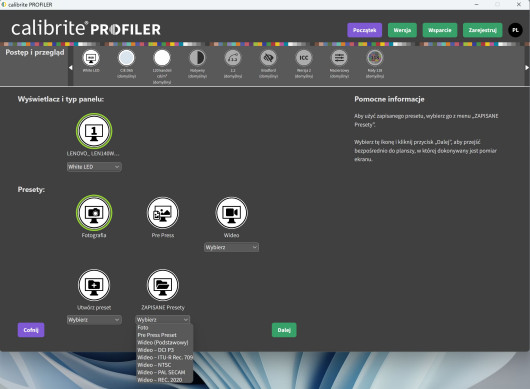The width and height of the screenshot is (530, 389).
Task: Open the Utwórz preset Wybierz dropdown
Action: 94,320
